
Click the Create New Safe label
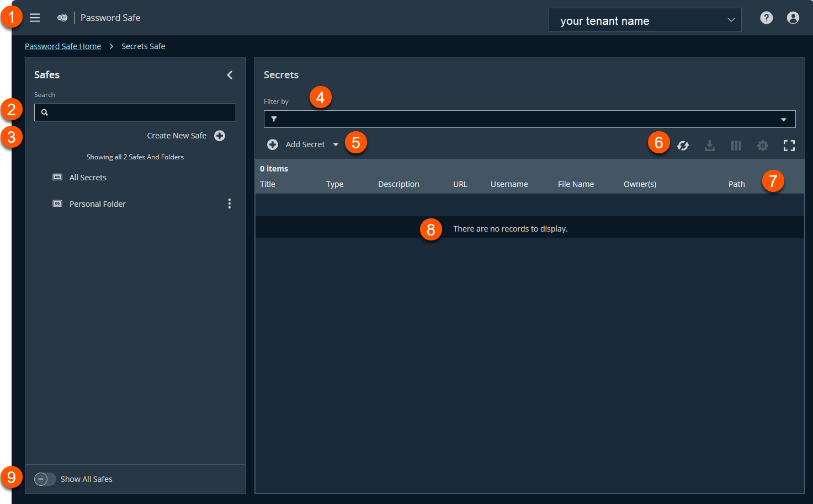pos(177,136)
